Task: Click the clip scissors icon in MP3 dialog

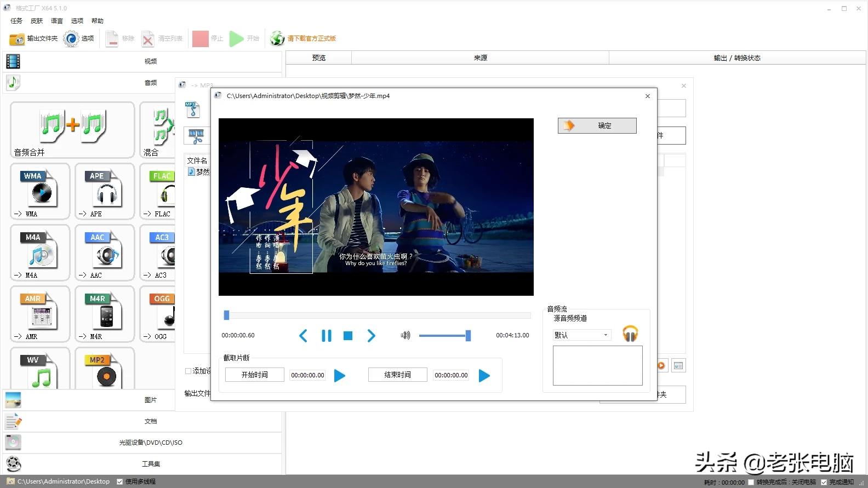Action: point(196,135)
